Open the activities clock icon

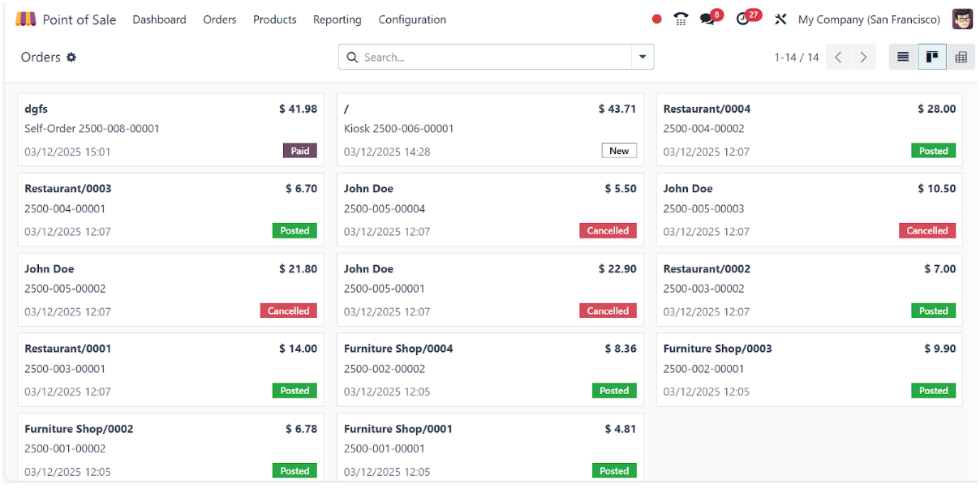743,19
